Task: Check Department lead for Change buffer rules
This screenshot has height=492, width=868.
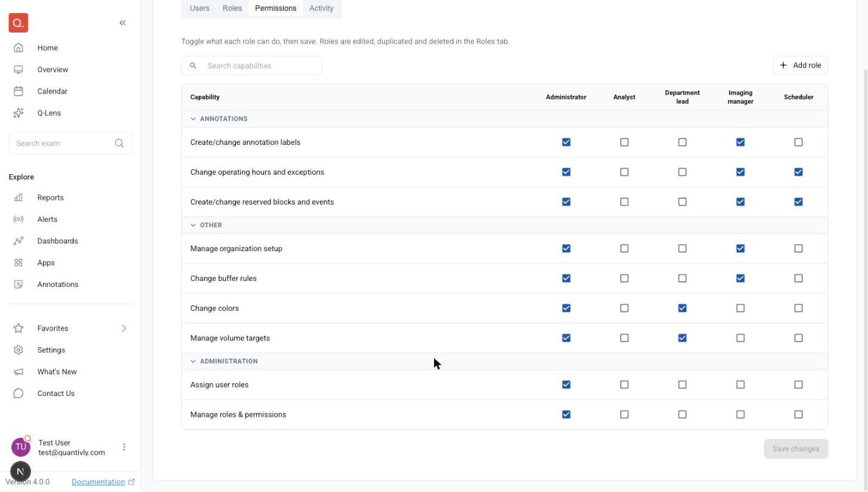Action: (x=682, y=279)
